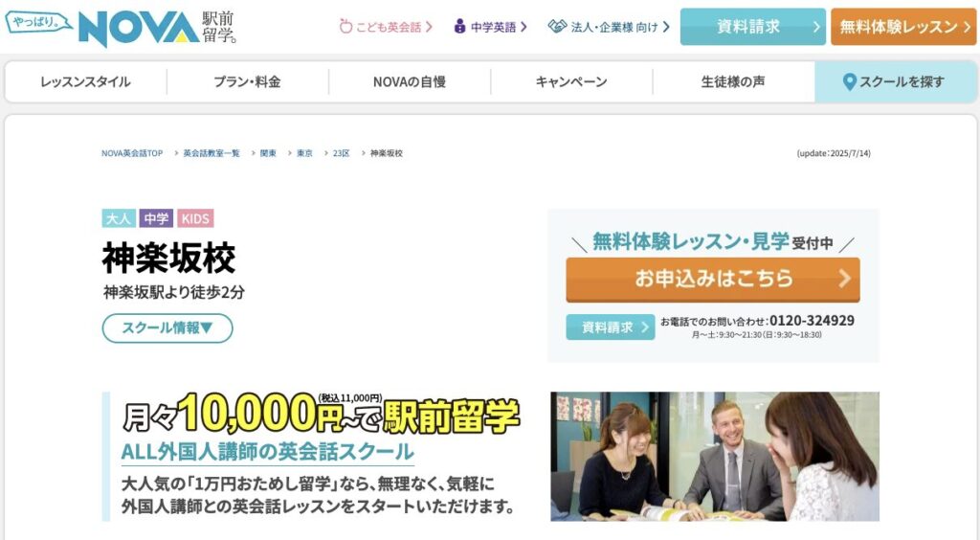Click the handshake icon for 法人・企業様向け

click(x=557, y=26)
